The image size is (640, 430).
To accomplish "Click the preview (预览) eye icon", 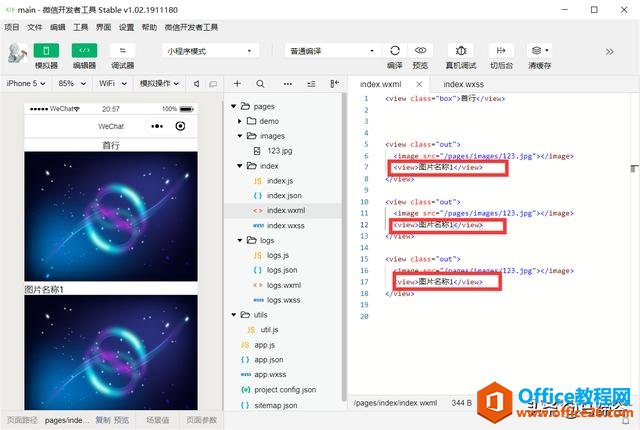I will (420, 51).
